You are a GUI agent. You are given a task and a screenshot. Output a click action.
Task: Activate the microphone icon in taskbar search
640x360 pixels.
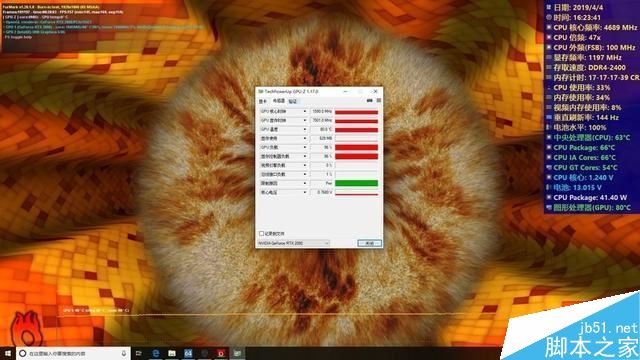coord(124,353)
